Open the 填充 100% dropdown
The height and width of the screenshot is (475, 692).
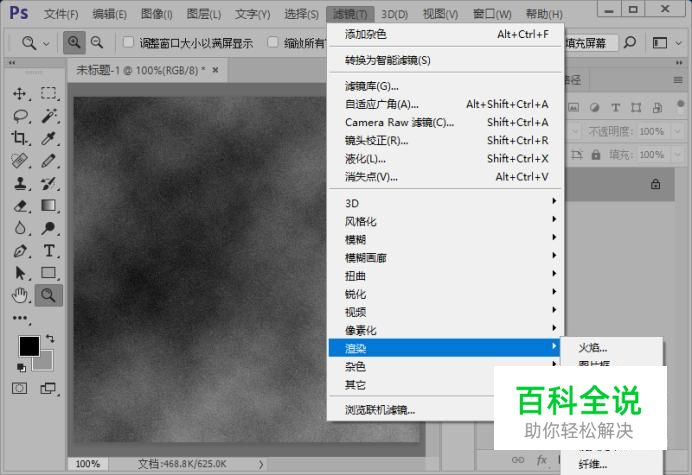click(x=677, y=155)
